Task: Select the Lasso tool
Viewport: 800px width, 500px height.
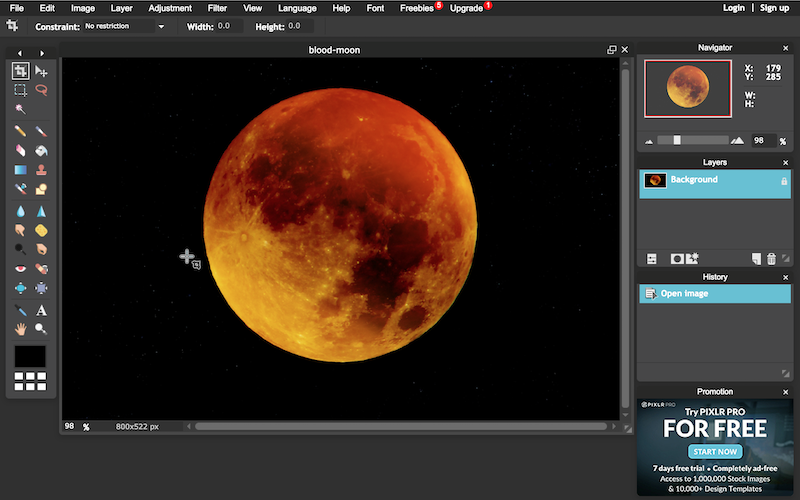Action: pos(41,90)
